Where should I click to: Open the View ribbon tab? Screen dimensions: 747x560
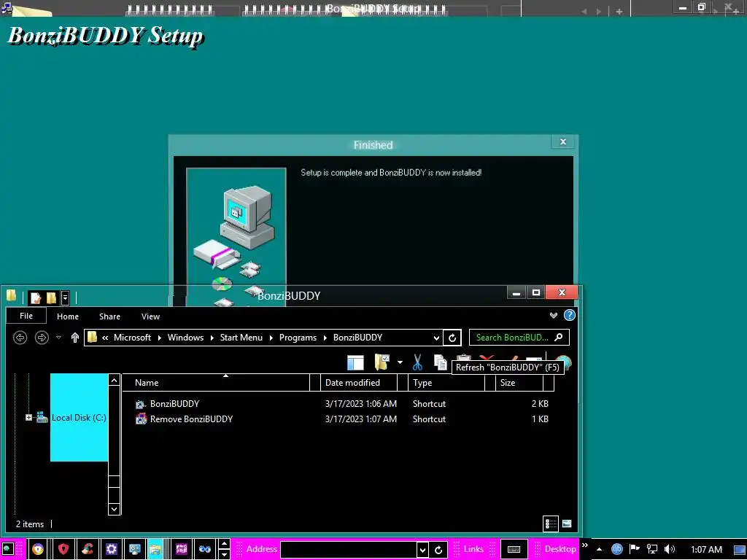tap(150, 316)
